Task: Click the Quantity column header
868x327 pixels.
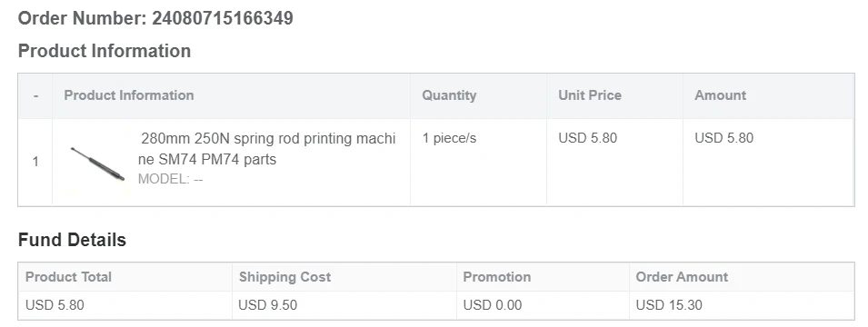Action: point(449,95)
